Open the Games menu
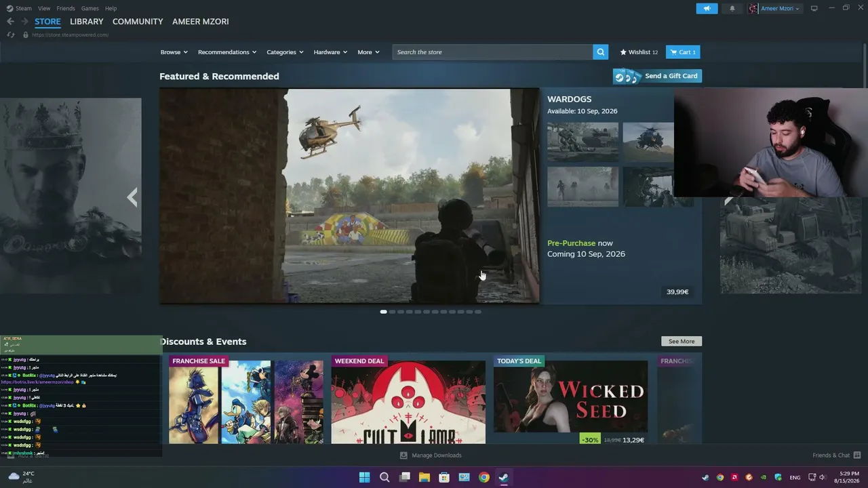Image resolution: width=868 pixels, height=488 pixels. [x=90, y=8]
